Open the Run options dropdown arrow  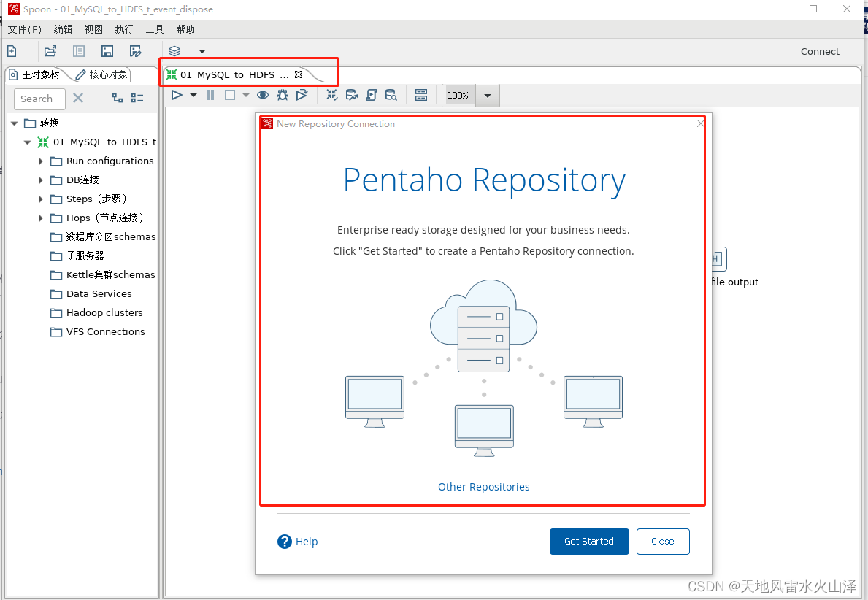coord(193,95)
